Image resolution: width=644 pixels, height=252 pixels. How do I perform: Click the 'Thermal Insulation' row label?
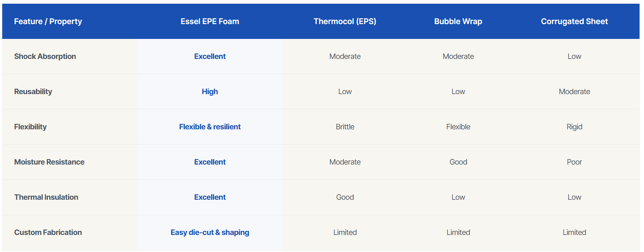click(x=46, y=197)
